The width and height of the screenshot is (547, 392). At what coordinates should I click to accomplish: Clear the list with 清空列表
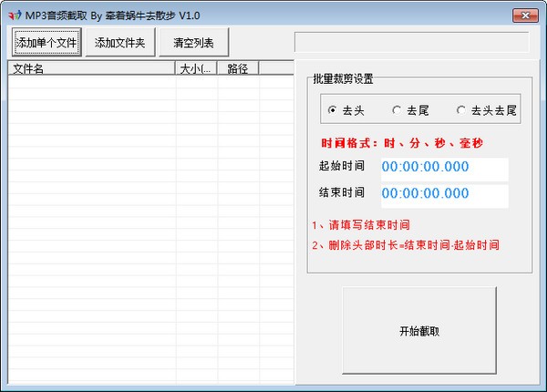(192, 42)
